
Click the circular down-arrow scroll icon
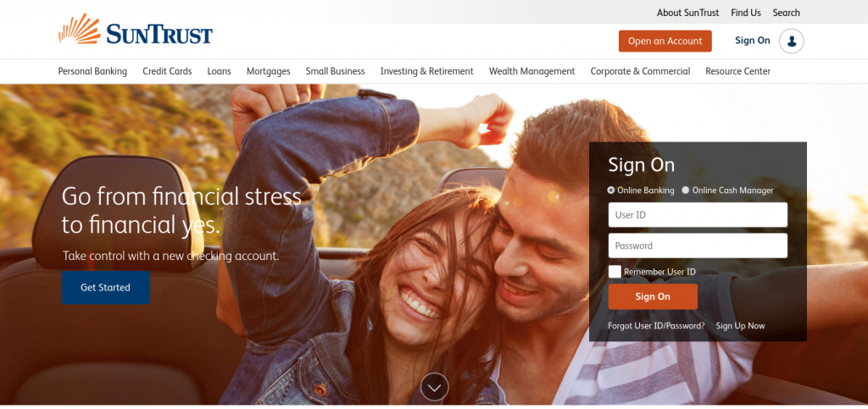click(435, 387)
